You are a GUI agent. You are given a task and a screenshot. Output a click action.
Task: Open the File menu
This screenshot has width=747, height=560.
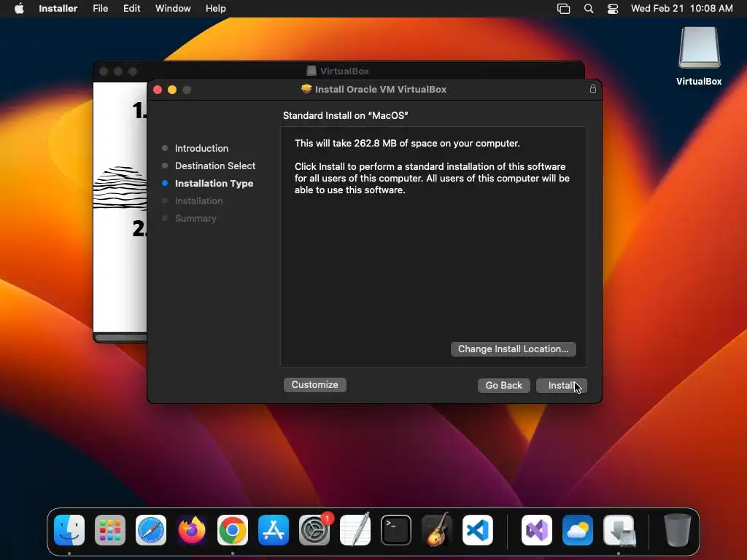pos(100,9)
